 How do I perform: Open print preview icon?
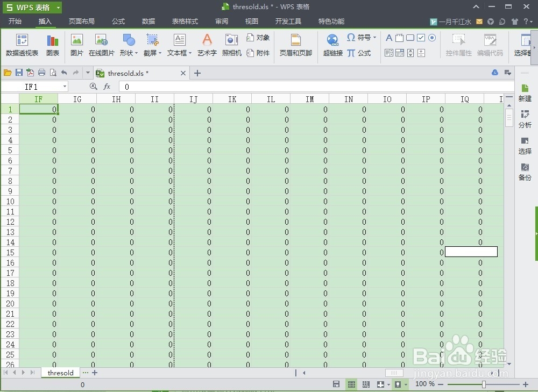coord(53,73)
